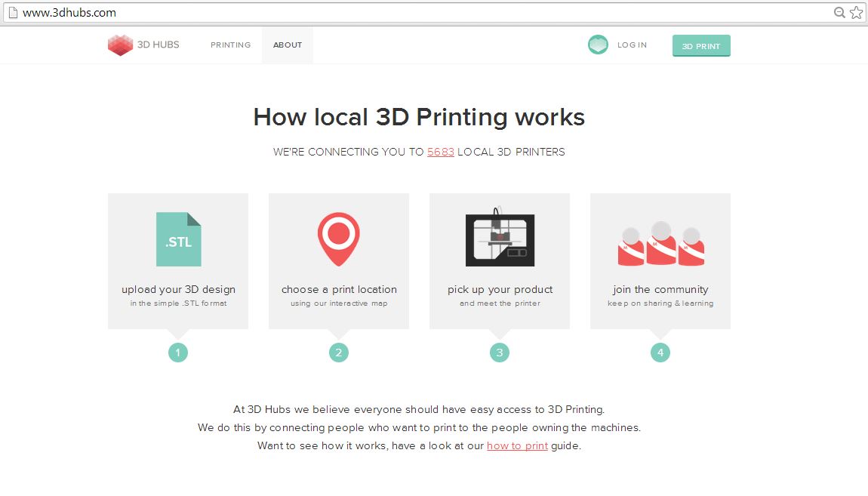Select the step 3 number circle
The width and height of the screenshot is (868, 496).
point(500,353)
